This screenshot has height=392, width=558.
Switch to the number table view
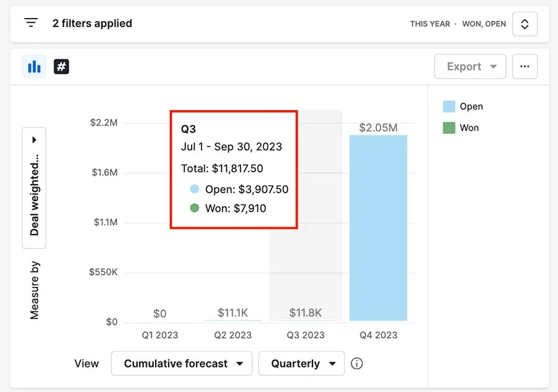pos(61,67)
